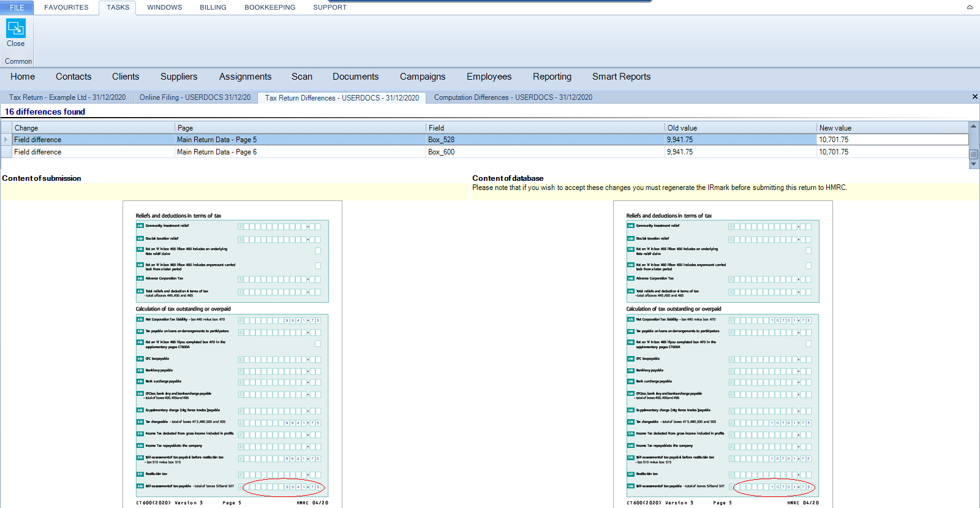Switch to the FAVOURITES ribbon tab
This screenshot has width=980, height=508.
pyautogui.click(x=66, y=7)
